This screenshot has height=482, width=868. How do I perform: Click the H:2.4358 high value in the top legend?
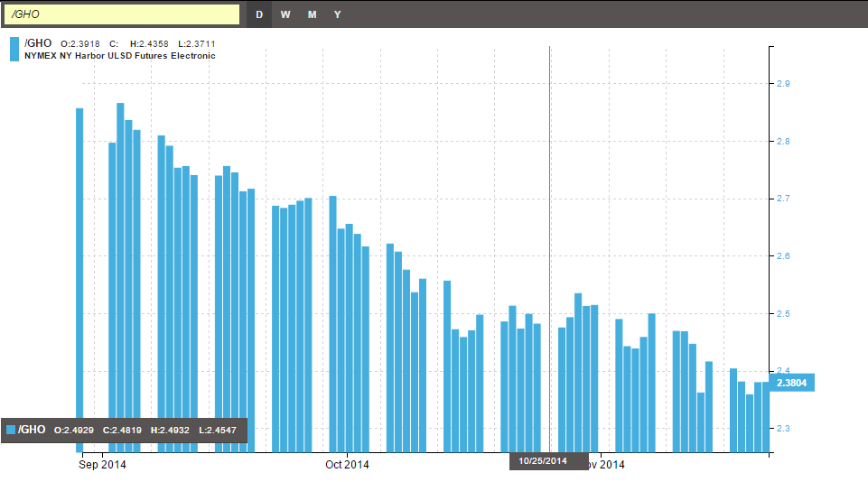(150, 43)
